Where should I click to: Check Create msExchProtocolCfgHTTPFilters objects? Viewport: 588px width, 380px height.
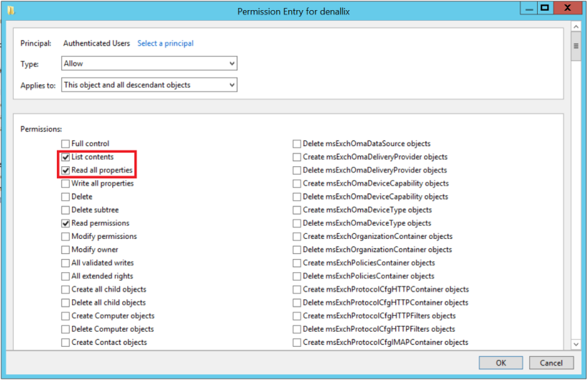pyautogui.click(x=297, y=316)
